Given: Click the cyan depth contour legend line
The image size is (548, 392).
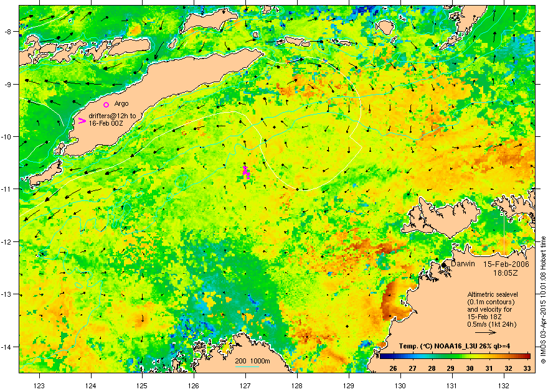Looking at the screenshot, I should 247,366.
